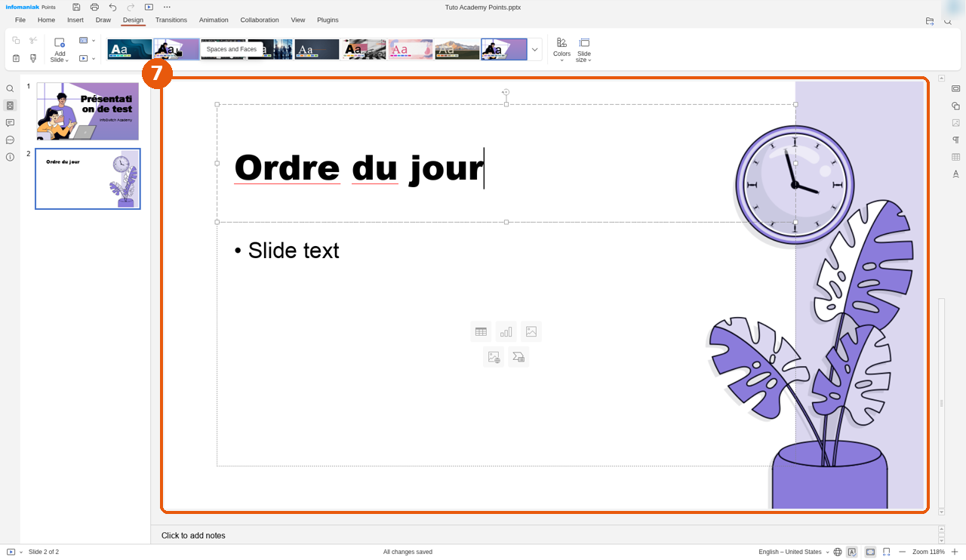Switch to the Insert tab
Image resolution: width=966 pixels, height=560 pixels.
point(75,20)
